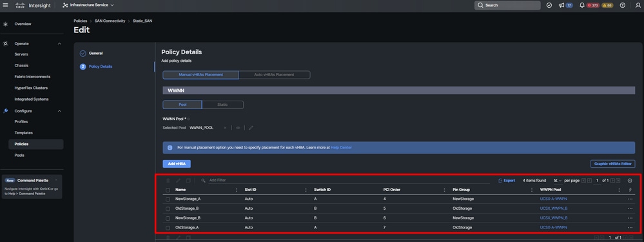
Task: Open Chassis in sidebar
Action: pos(21,65)
